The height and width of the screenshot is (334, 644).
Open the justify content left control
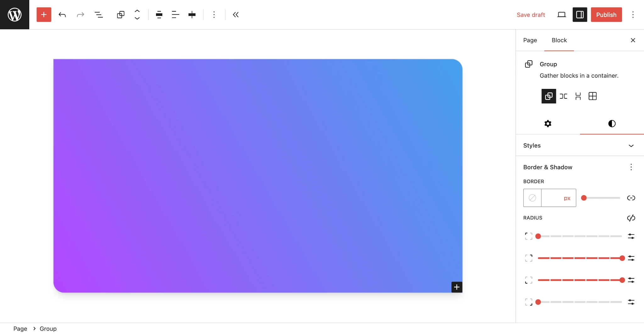pyautogui.click(x=175, y=14)
